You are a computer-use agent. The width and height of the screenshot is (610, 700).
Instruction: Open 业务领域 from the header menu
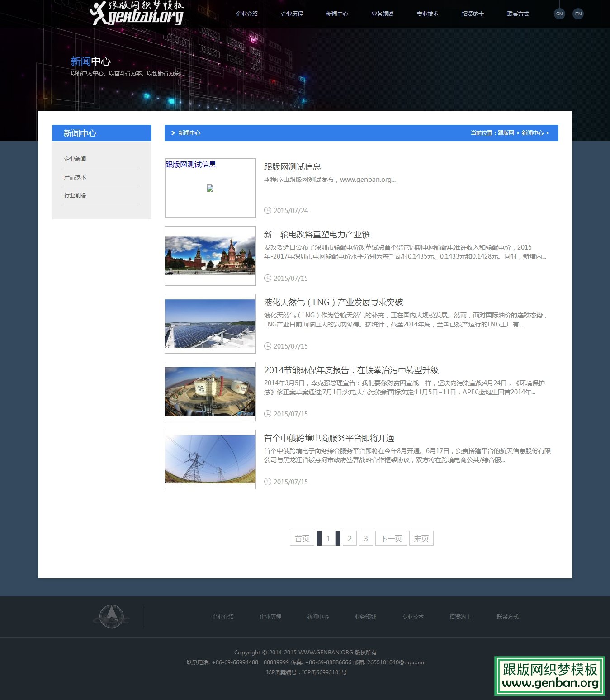[x=382, y=14]
